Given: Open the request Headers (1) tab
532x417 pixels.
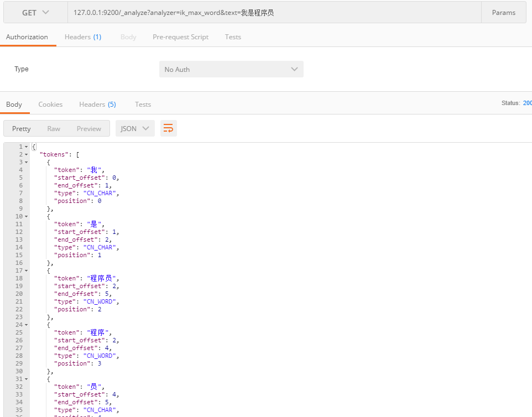Looking at the screenshot, I should pyautogui.click(x=83, y=37).
